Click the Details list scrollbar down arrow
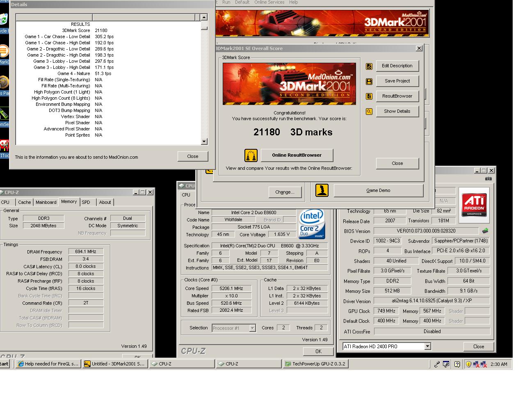The width and height of the screenshot is (525, 420). (x=204, y=142)
